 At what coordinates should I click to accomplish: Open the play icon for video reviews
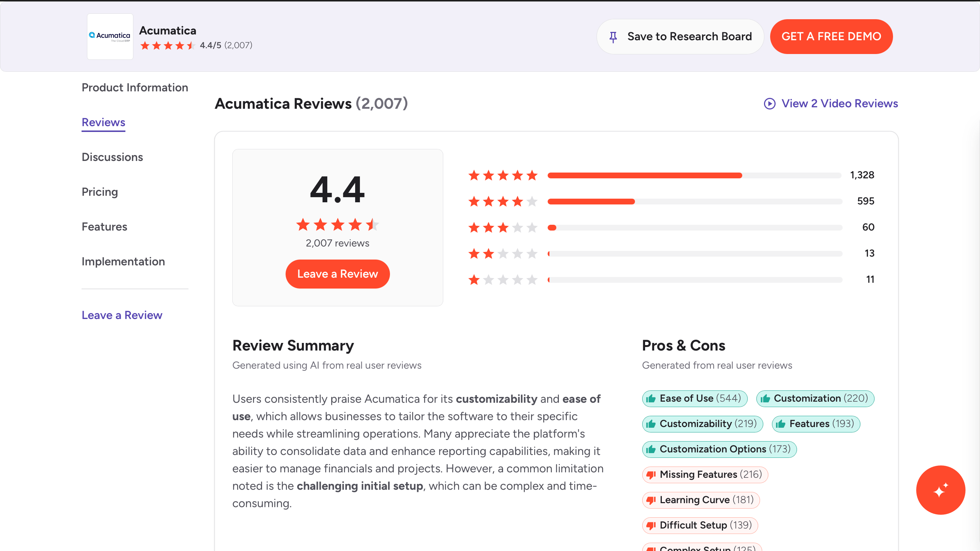(x=769, y=104)
